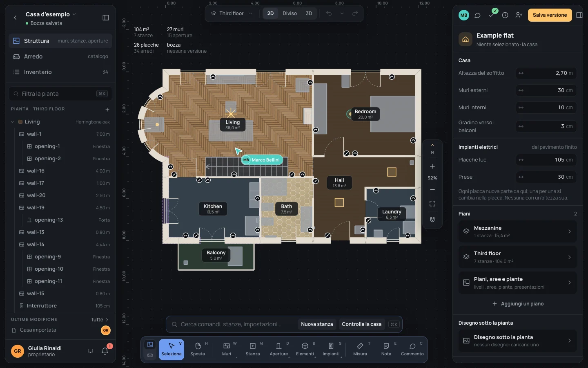
Task: Click the invite user icon
Action: click(x=519, y=15)
